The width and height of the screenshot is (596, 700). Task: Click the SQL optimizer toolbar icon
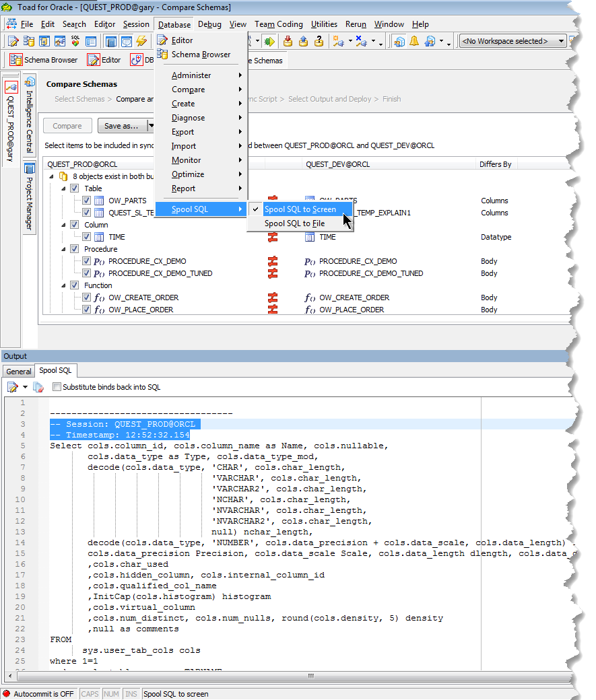click(x=75, y=42)
